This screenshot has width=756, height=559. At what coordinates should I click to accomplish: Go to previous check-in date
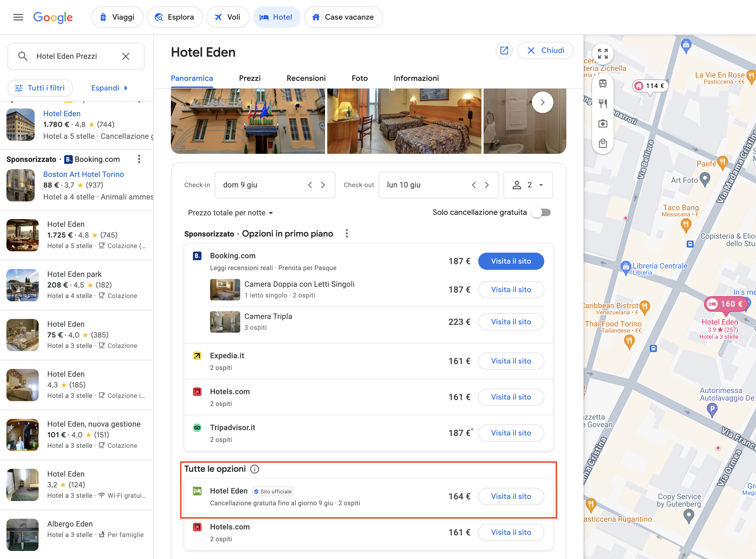tap(310, 185)
